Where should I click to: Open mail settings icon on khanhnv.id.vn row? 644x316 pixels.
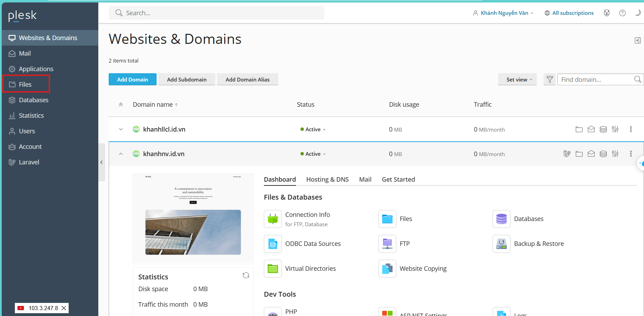point(591,154)
